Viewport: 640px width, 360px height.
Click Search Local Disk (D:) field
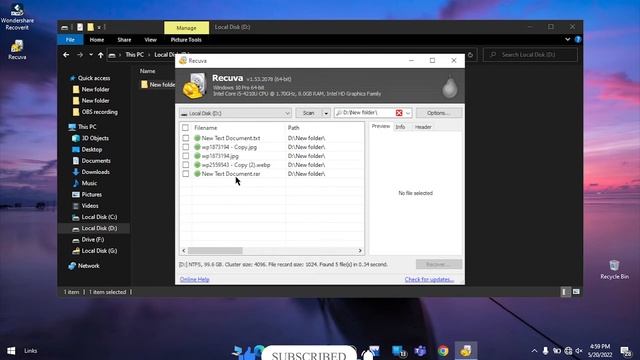tap(531, 55)
